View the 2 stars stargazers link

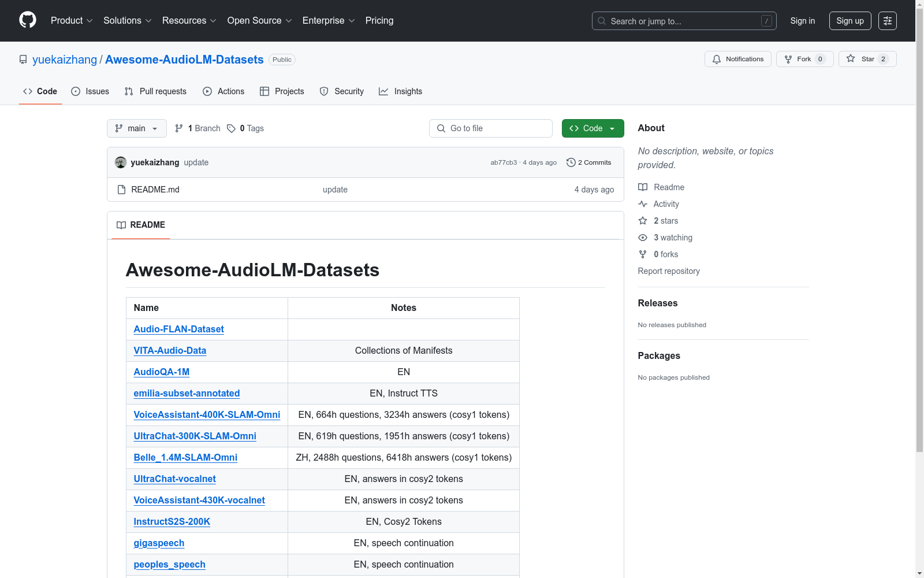pos(658,221)
